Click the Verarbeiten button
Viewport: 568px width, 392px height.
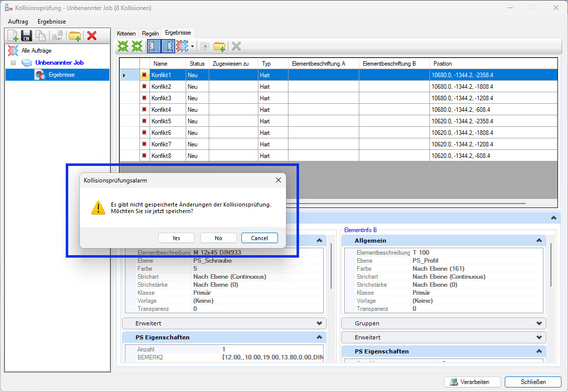tap(472, 382)
